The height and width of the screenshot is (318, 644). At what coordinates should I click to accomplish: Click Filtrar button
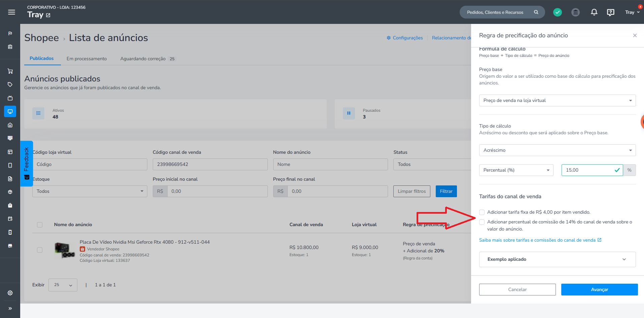pos(446,191)
